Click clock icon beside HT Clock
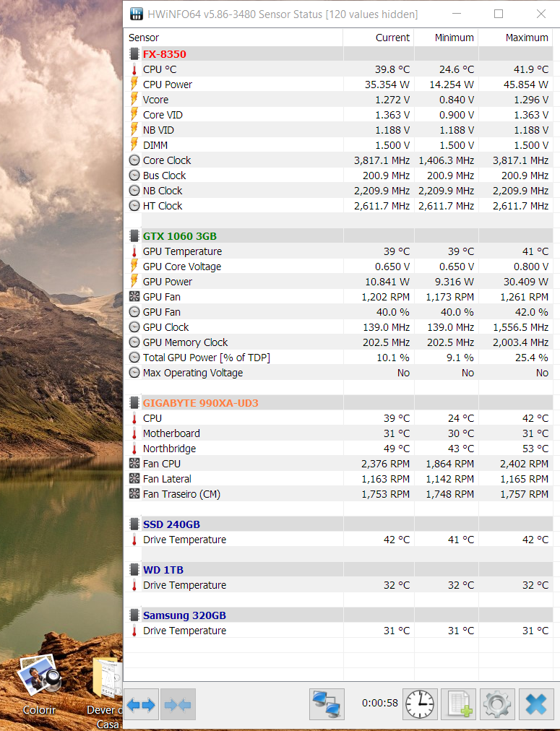 [x=134, y=206]
